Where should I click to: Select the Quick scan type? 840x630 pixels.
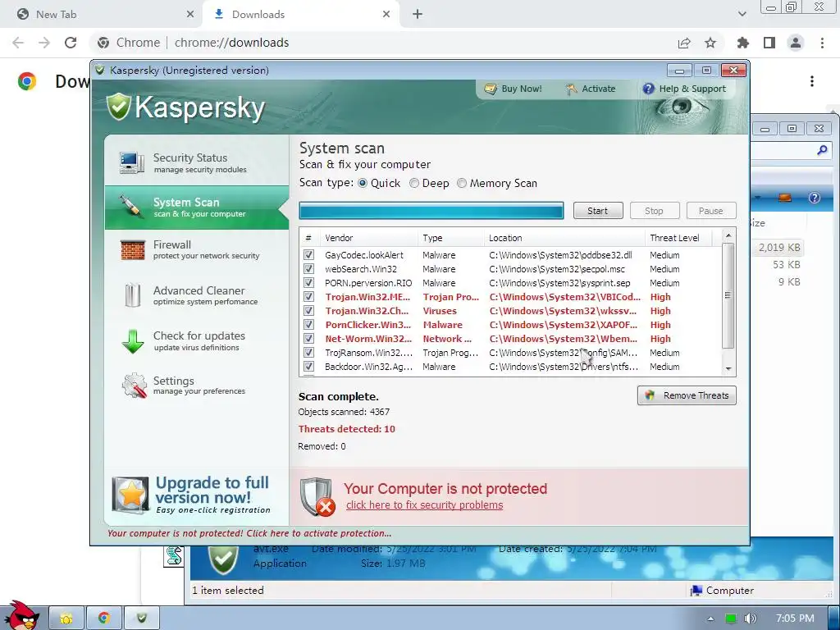363,183
